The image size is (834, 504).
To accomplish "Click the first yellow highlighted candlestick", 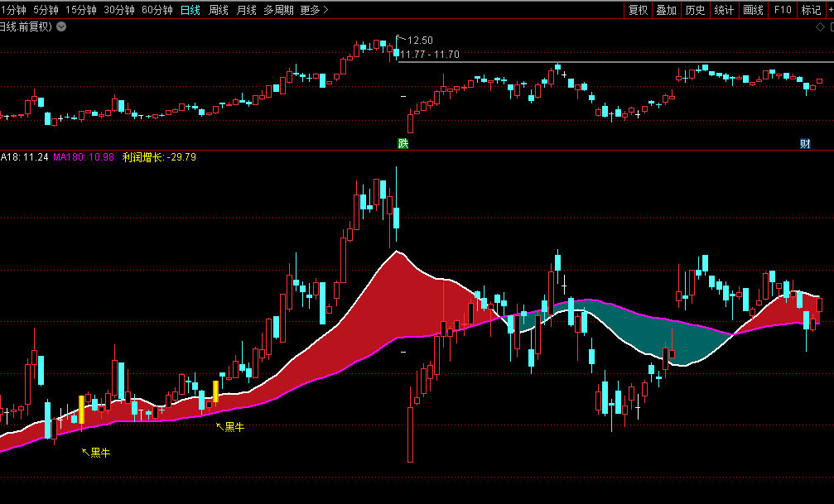I will coord(81,410).
